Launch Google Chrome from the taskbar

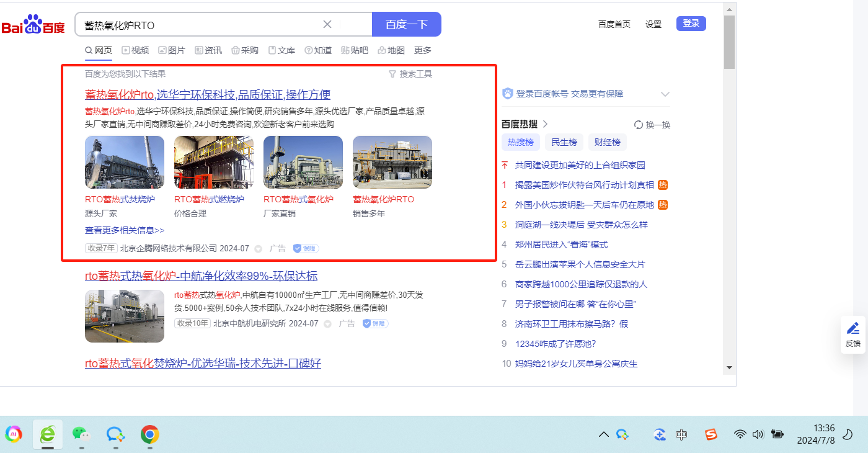coord(149,434)
